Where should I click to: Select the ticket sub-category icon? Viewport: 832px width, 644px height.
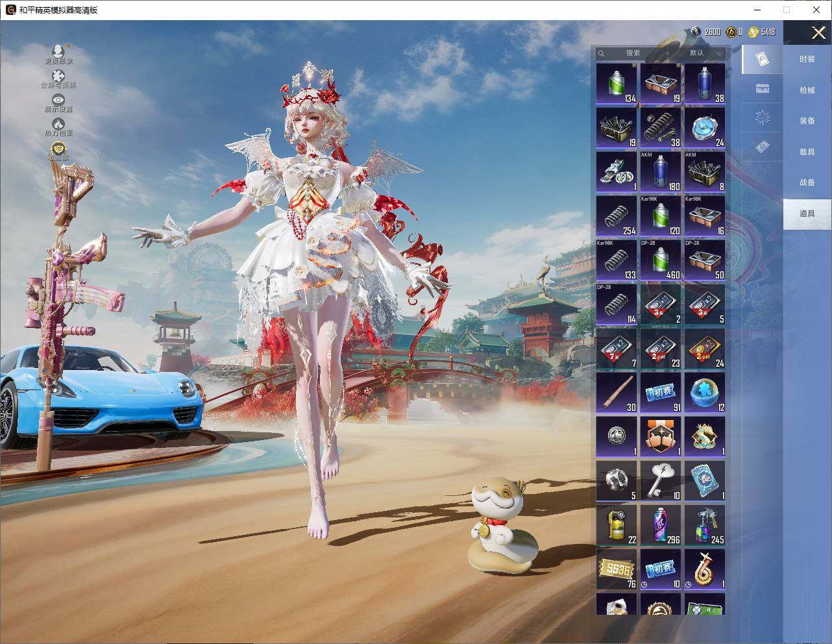tap(763, 148)
